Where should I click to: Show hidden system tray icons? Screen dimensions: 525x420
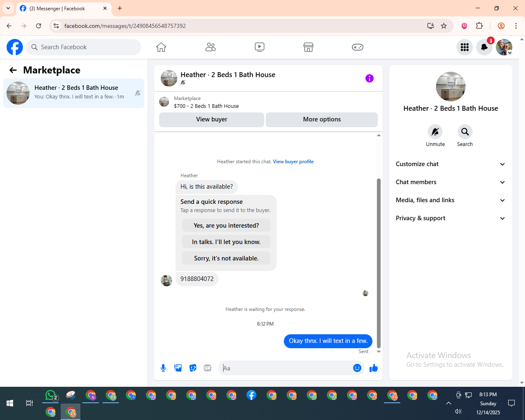(x=449, y=403)
